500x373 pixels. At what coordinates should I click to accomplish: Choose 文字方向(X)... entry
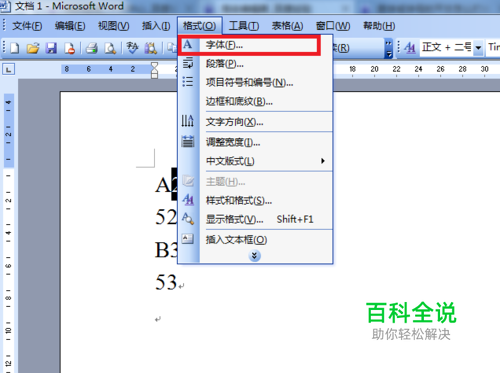(256, 122)
